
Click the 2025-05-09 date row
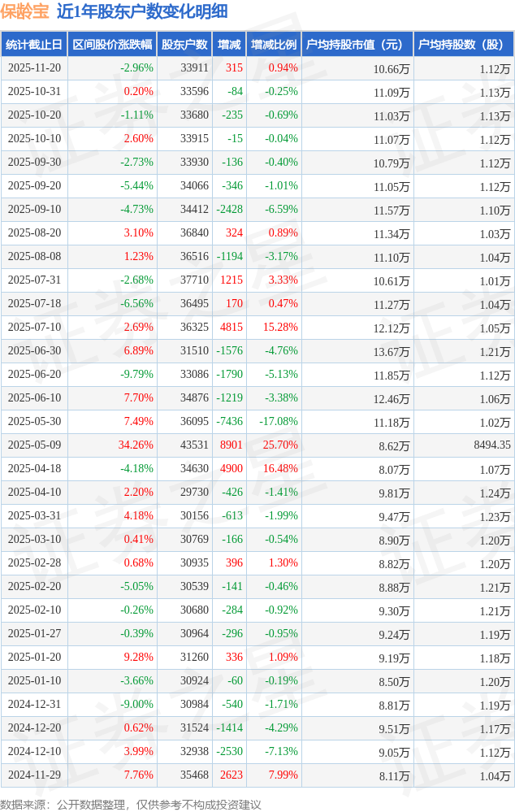[34, 445]
